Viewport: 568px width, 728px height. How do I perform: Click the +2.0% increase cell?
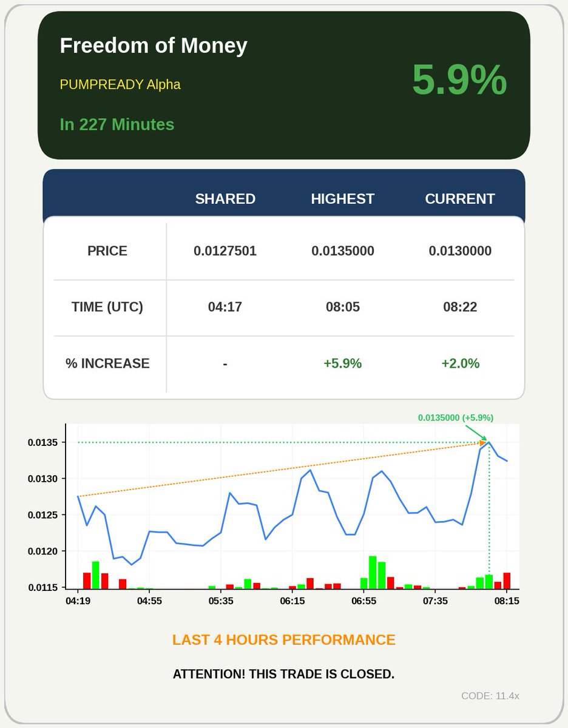460,363
